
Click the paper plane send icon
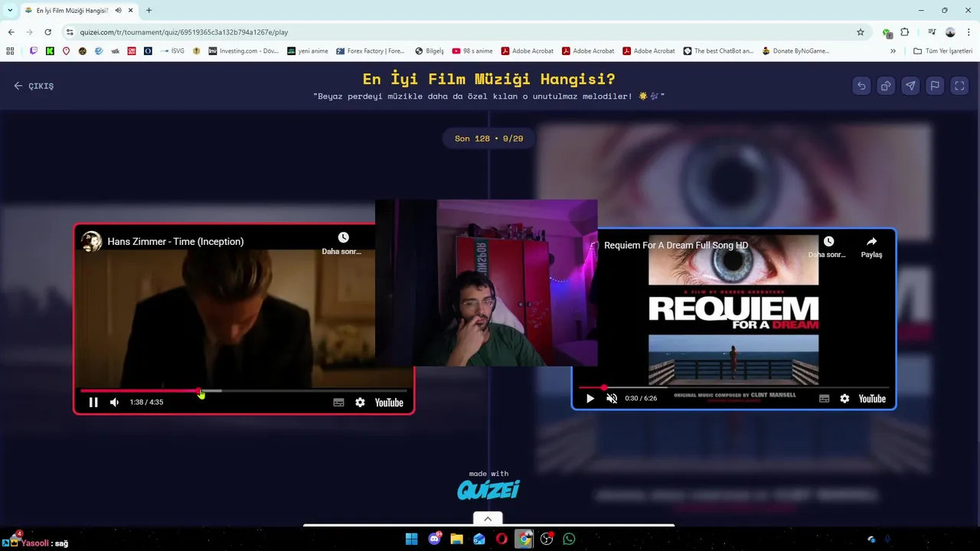pos(910,86)
